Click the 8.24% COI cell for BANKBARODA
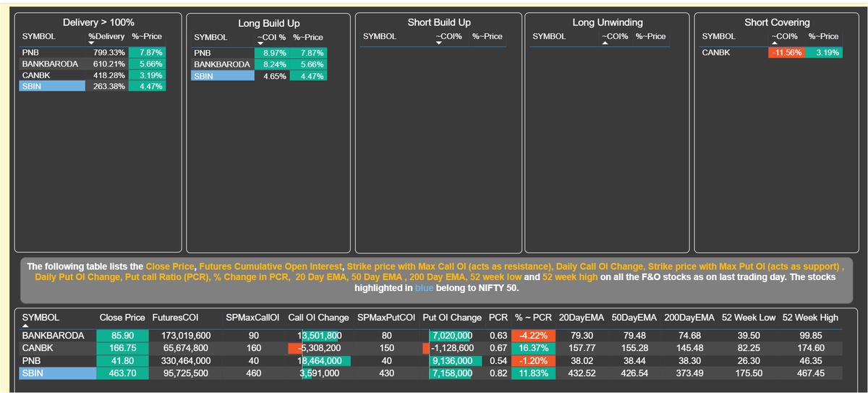Image resolution: width=868 pixels, height=393 pixels. point(272,64)
